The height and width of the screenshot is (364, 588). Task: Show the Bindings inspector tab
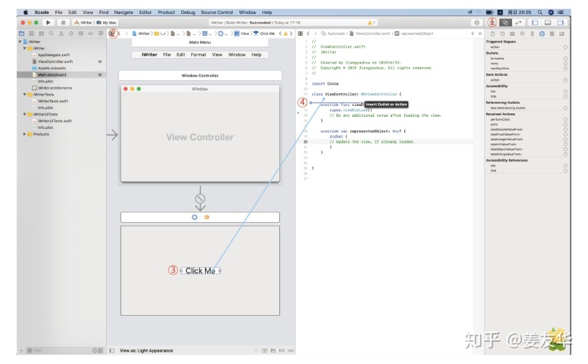pos(551,33)
